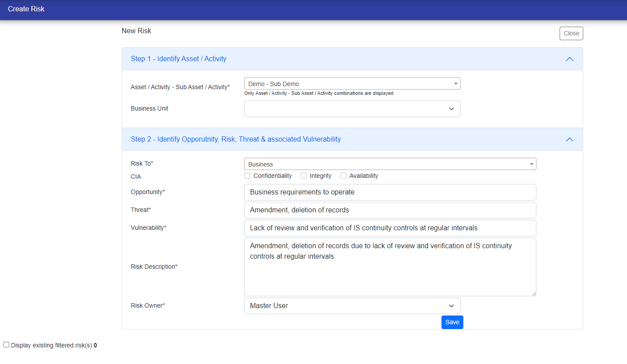Toggle Display existing filtered risk(s) checkbox
This screenshot has height=364, width=627.
[7, 345]
